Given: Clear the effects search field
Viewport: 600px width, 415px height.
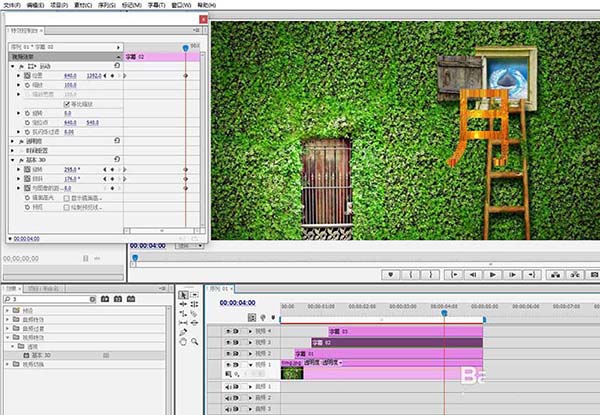Looking at the screenshot, I should pos(93,299).
